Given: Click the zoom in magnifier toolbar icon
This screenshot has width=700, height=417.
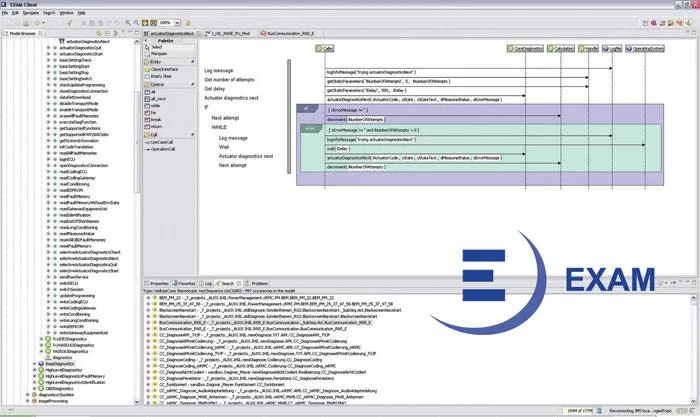Looking at the screenshot, I should pyautogui.click(x=128, y=23).
